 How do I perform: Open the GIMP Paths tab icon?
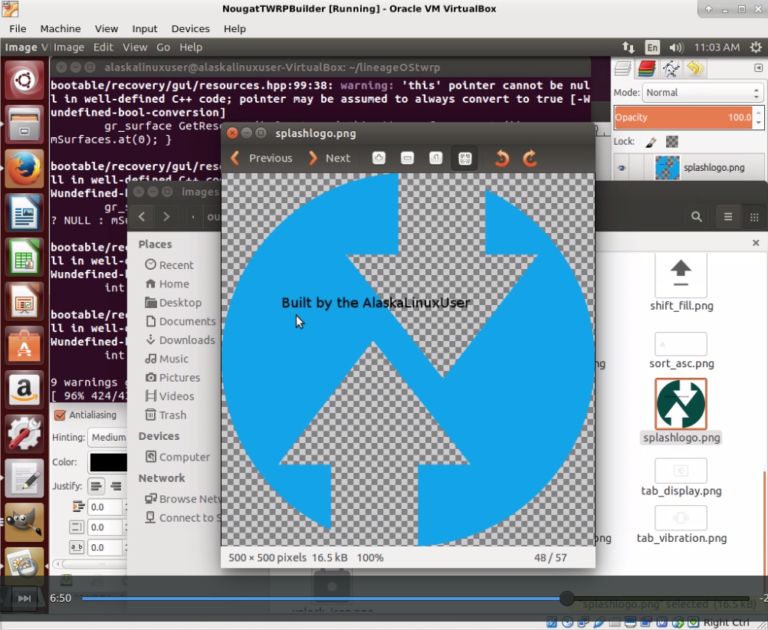pyautogui.click(x=671, y=68)
